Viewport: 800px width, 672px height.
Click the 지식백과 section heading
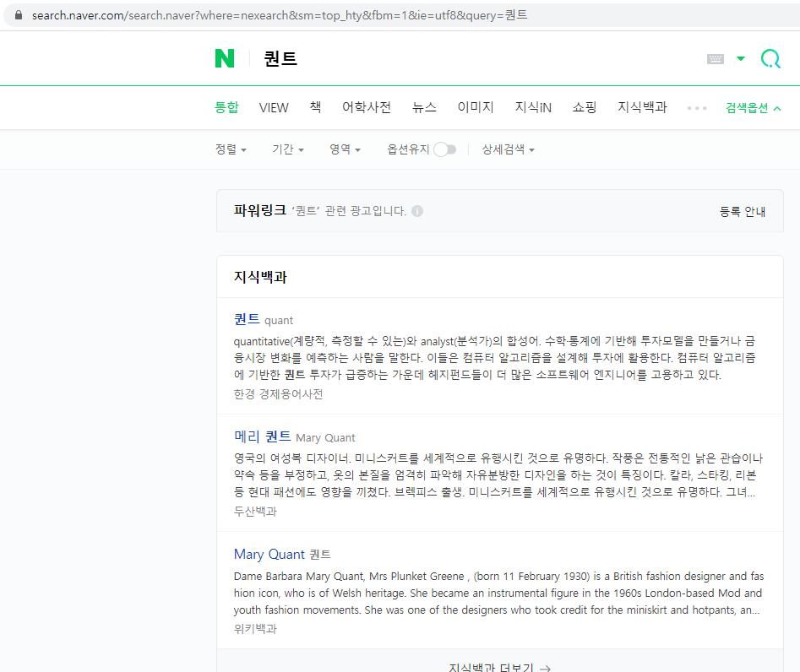tap(260, 277)
